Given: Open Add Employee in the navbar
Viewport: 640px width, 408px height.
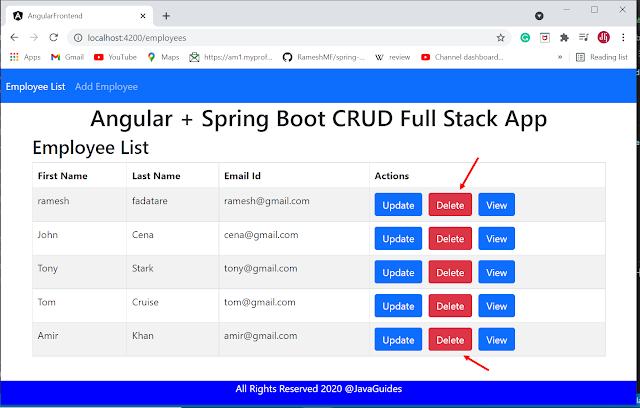Looking at the screenshot, I should point(106,86).
